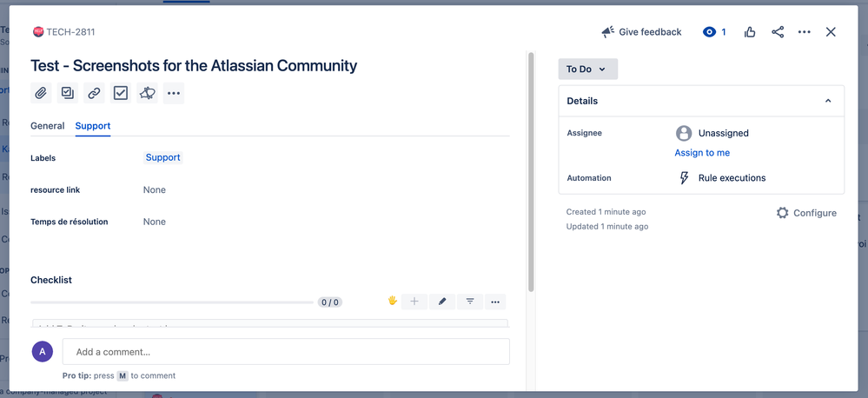This screenshot has width=868, height=398.
Task: Click the Add a comment field
Action: (286, 351)
